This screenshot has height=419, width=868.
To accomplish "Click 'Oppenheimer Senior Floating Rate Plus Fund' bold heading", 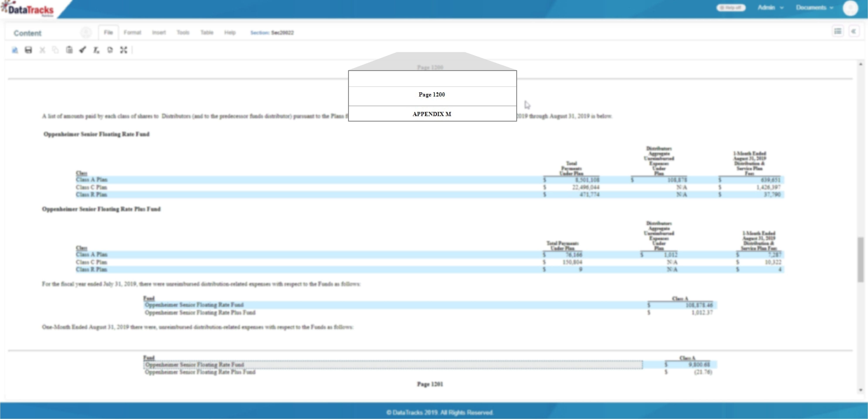I will click(x=101, y=209).
